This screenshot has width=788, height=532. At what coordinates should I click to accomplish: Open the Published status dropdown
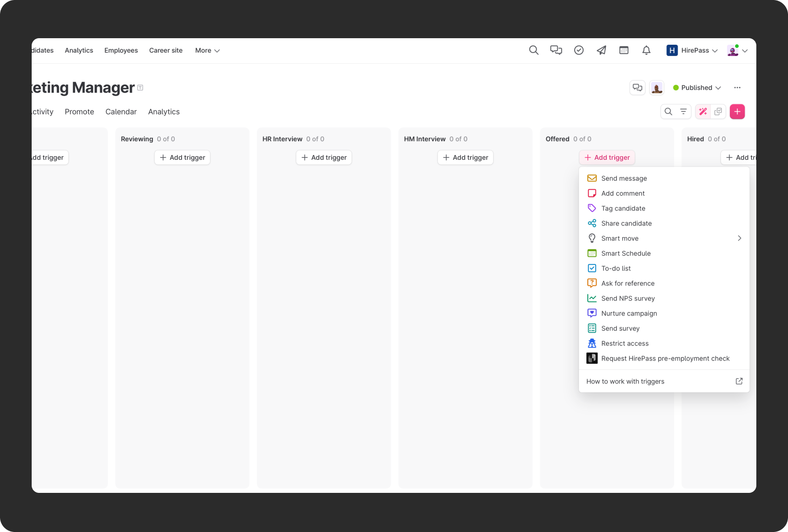[697, 88]
